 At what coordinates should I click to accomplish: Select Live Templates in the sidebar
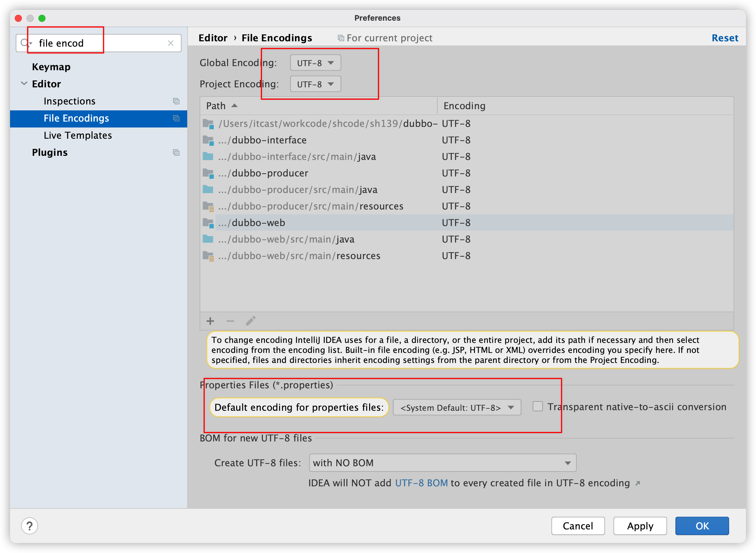(78, 135)
